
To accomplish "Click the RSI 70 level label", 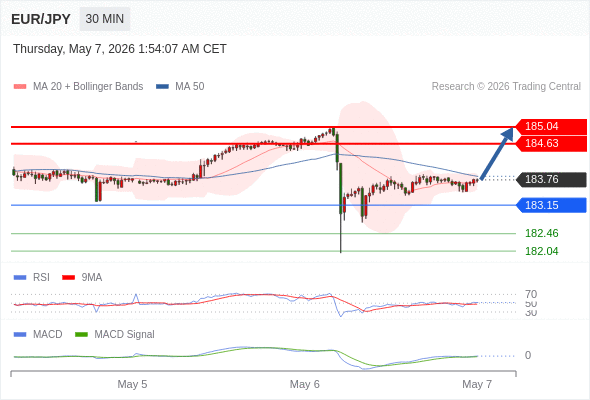I will 531,294.
